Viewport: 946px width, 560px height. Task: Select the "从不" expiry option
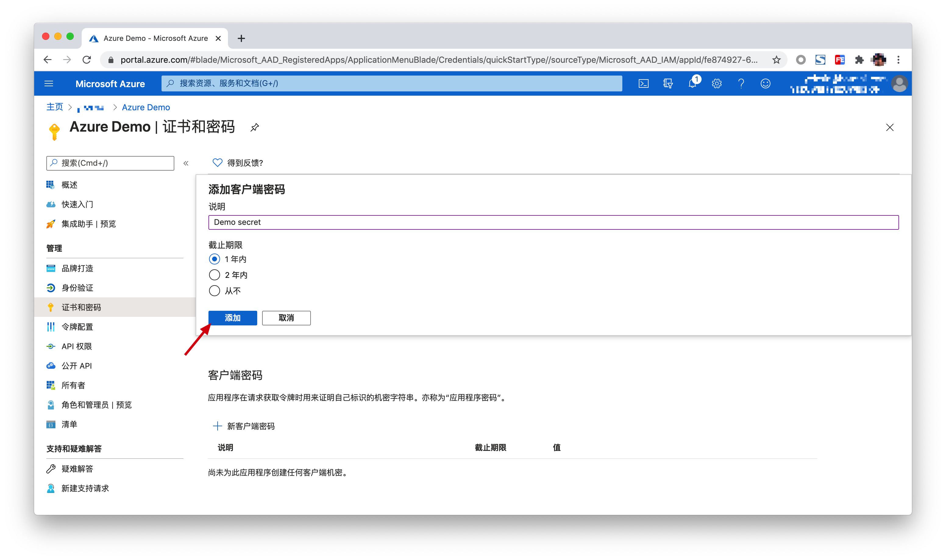point(214,291)
